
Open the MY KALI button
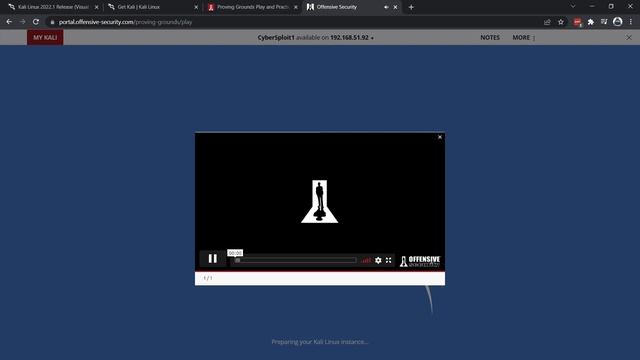(x=45, y=38)
